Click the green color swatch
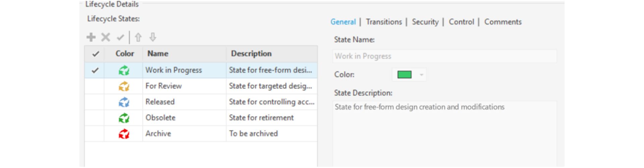 click(x=404, y=75)
